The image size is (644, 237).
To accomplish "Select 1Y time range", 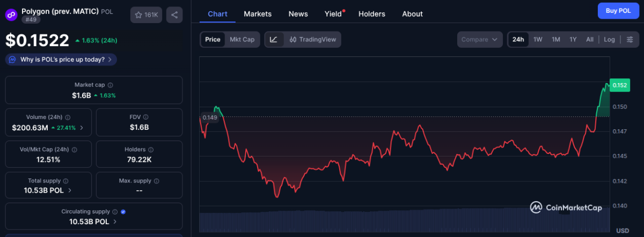I will click(573, 39).
